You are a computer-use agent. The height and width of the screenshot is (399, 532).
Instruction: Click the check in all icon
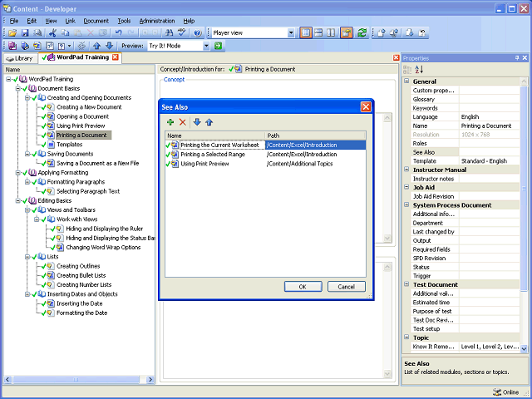394,33
